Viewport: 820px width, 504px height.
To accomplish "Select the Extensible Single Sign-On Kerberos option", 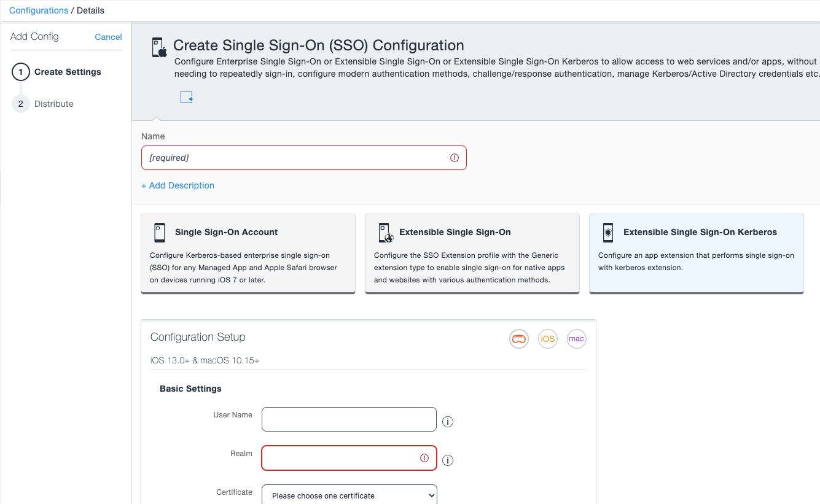I will [x=696, y=253].
